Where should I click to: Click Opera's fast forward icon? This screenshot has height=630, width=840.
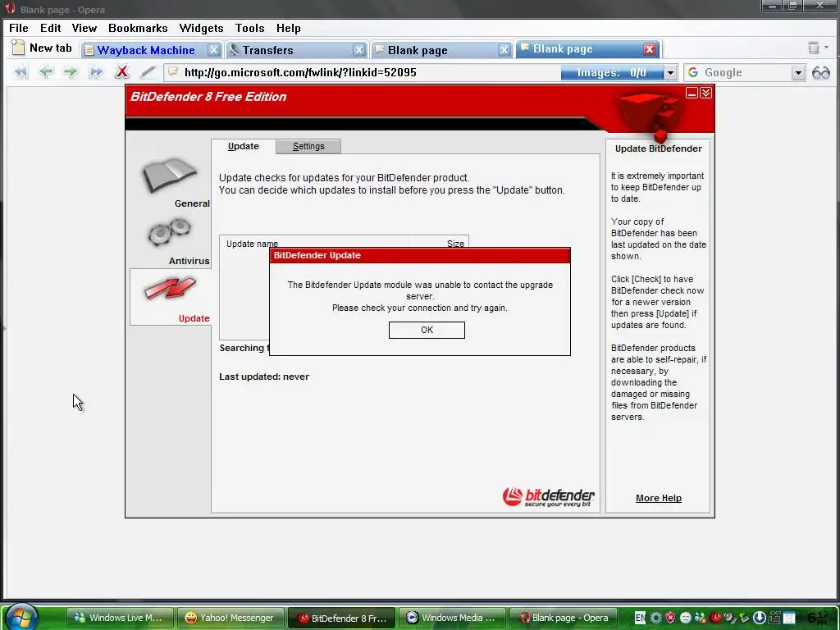(96, 72)
